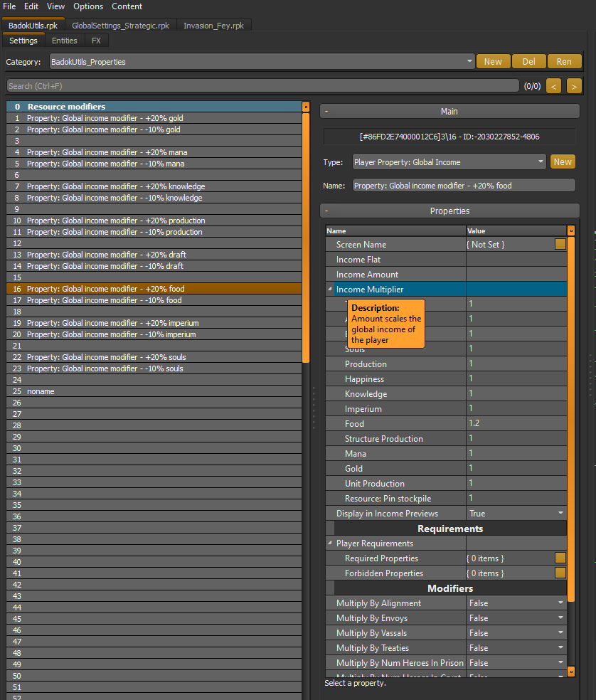Click the edit icon beside Forbidden Properties

[560, 573]
